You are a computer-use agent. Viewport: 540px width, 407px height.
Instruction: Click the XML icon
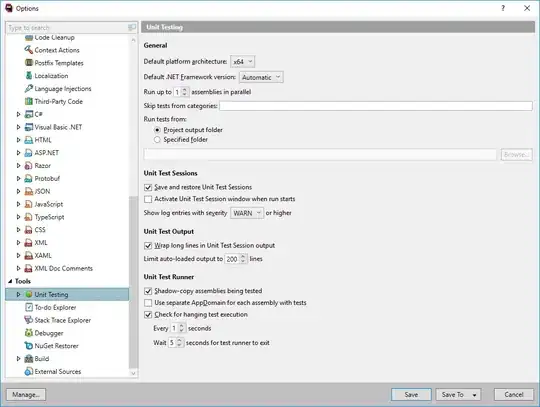point(29,243)
